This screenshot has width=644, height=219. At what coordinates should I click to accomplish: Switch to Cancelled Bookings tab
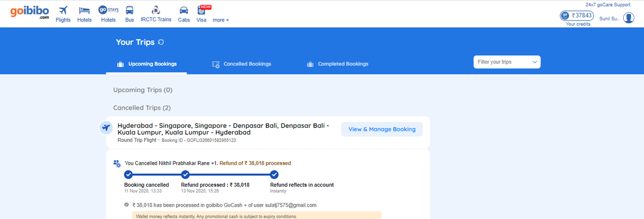[241, 64]
